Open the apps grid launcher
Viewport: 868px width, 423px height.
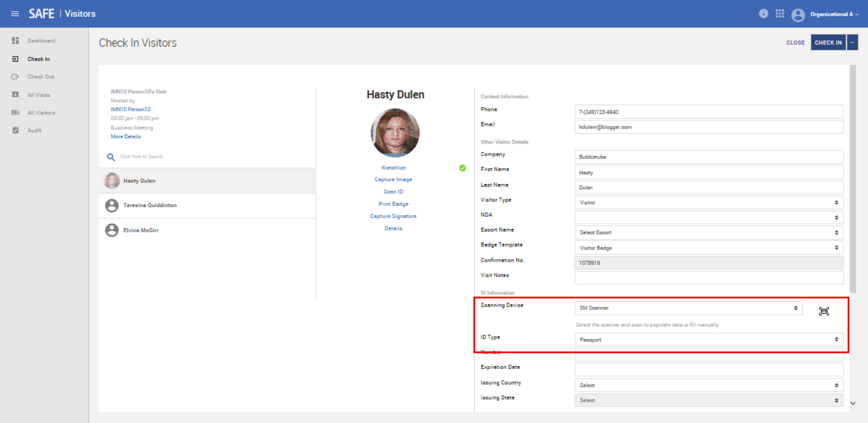[x=780, y=14]
